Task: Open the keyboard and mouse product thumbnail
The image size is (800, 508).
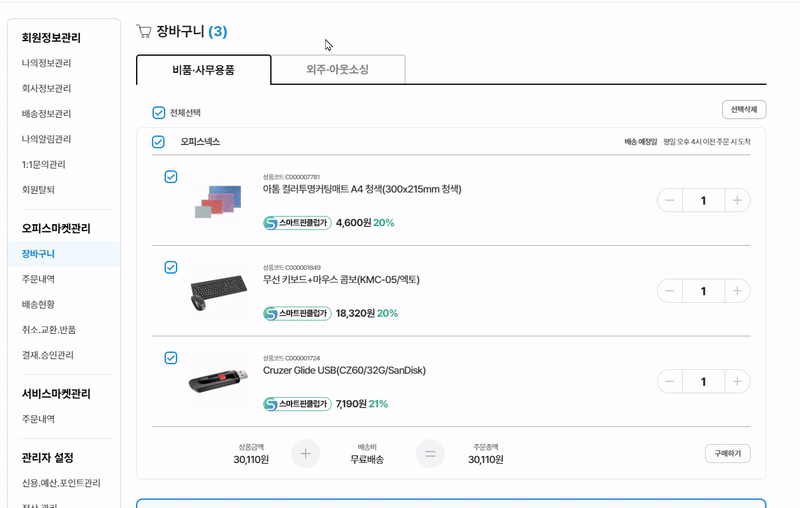Action: tap(219, 290)
